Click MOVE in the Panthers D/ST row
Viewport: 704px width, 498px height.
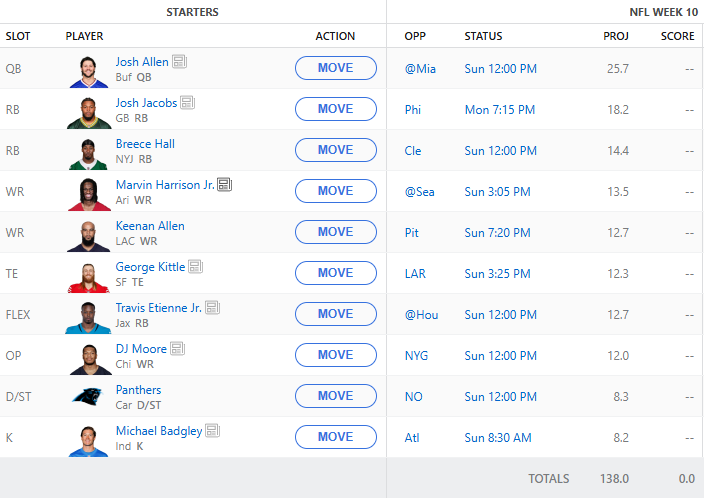(x=335, y=396)
